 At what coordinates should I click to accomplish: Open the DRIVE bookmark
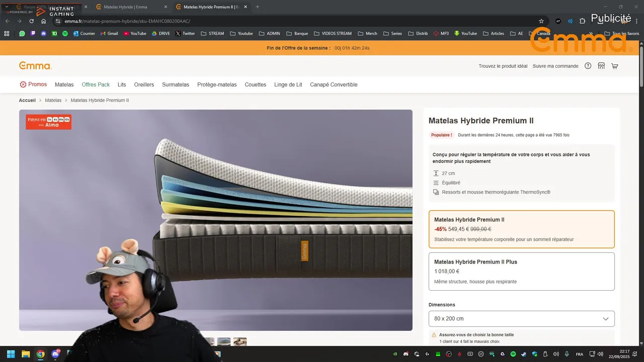coord(161,34)
